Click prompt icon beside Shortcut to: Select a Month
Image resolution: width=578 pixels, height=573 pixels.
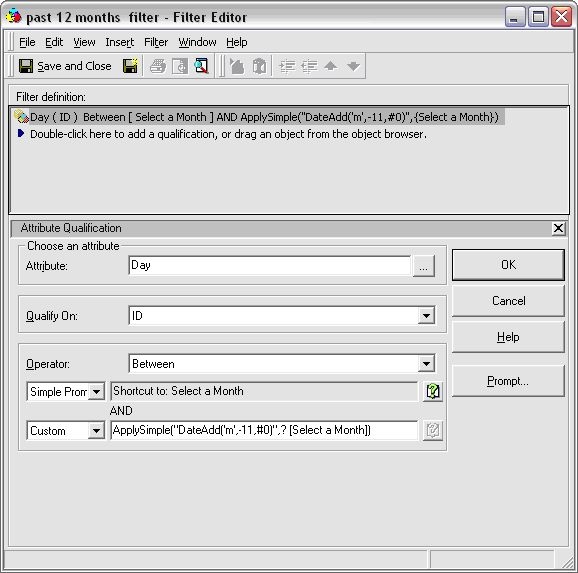[x=433, y=391]
